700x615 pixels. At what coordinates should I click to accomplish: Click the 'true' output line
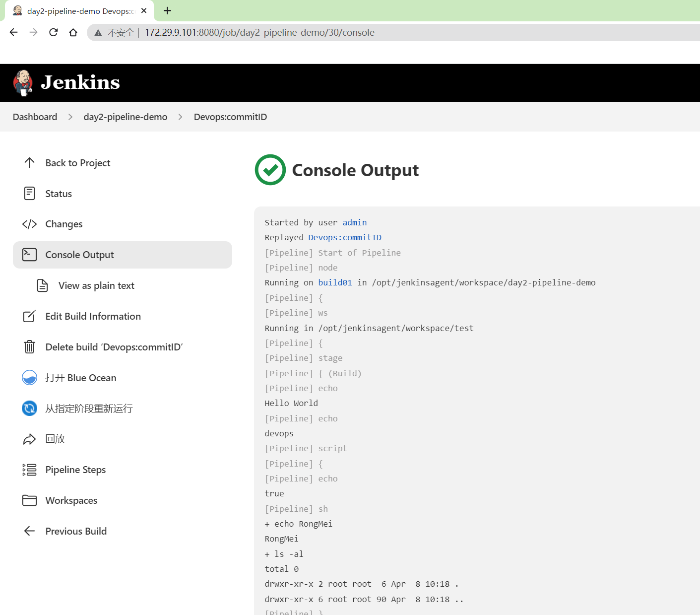pyautogui.click(x=274, y=493)
